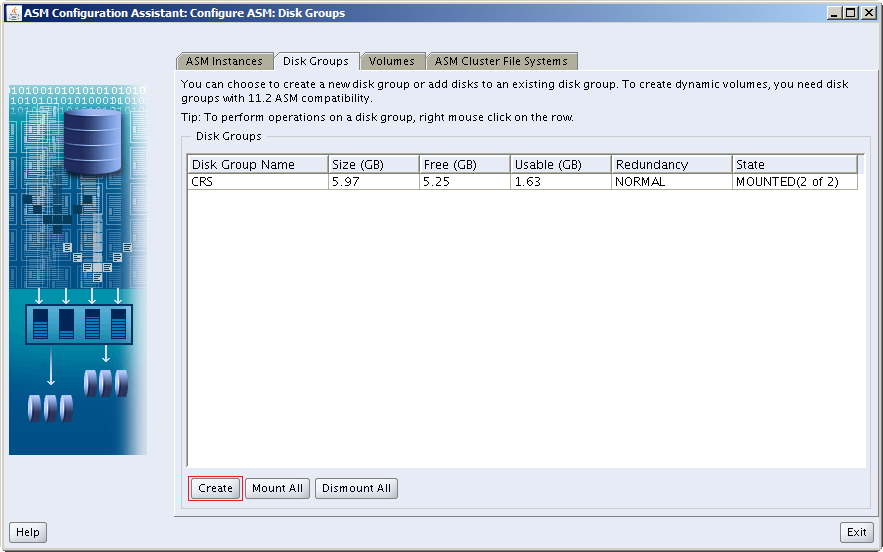This screenshot has width=883, height=552.
Task: Click the Dismount All button
Action: (x=356, y=488)
